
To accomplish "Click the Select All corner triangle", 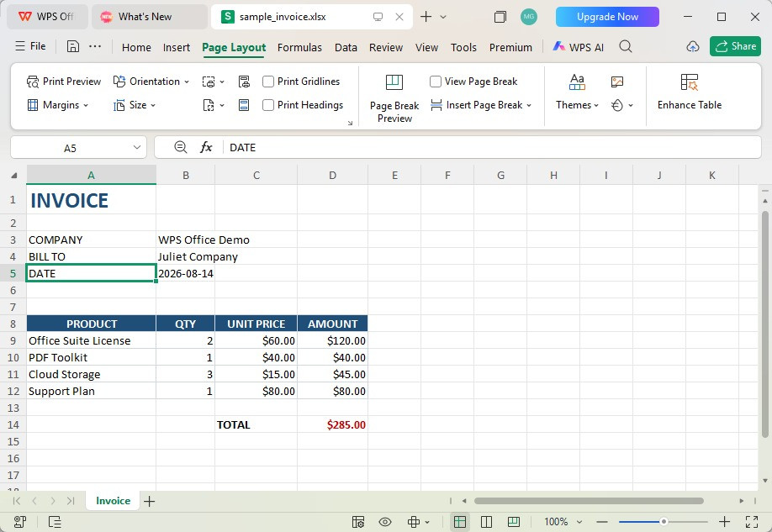I will pyautogui.click(x=14, y=175).
